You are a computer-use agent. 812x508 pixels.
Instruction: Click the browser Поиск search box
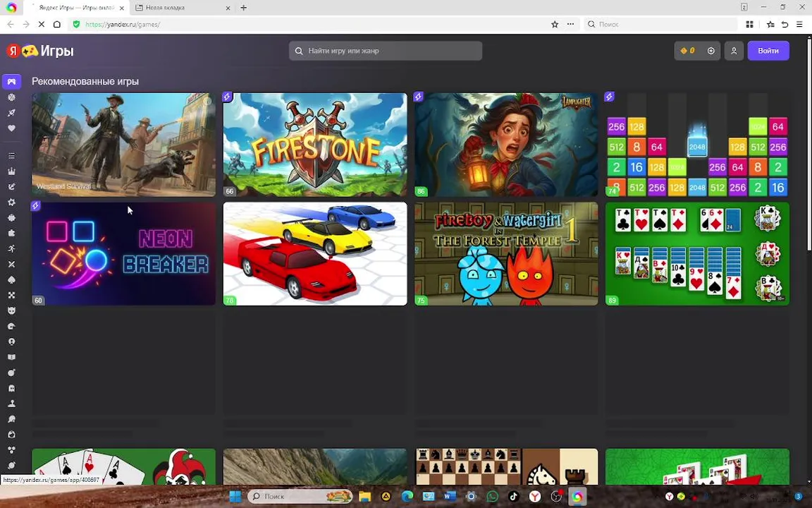click(x=660, y=25)
